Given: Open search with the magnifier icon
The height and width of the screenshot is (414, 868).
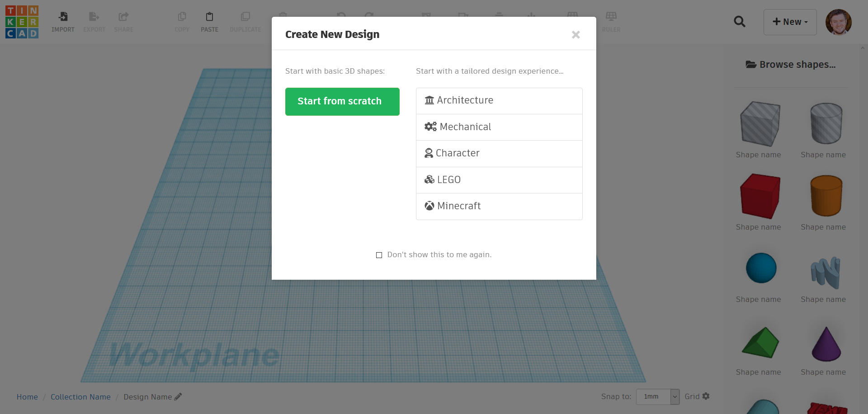Looking at the screenshot, I should pyautogui.click(x=740, y=22).
